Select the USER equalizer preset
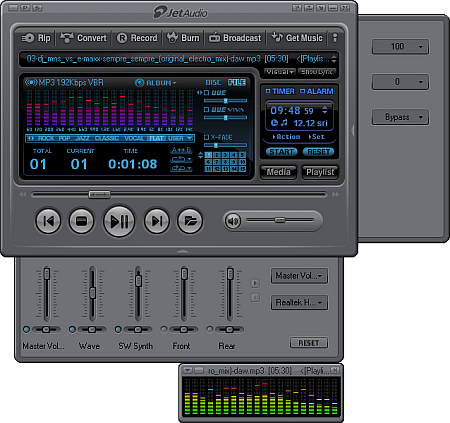Image resolution: width=450 pixels, height=423 pixels. (x=176, y=138)
